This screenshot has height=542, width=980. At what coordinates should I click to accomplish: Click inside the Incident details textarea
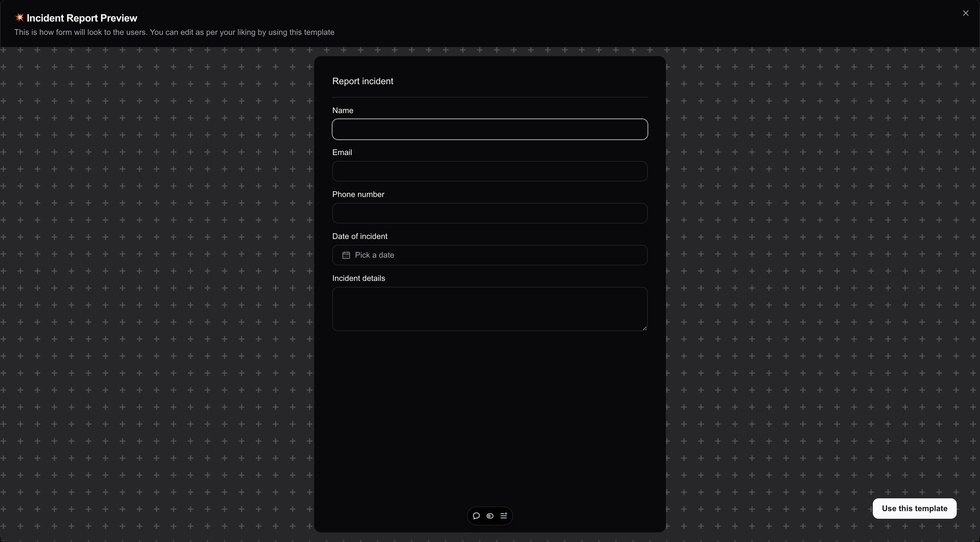point(490,309)
